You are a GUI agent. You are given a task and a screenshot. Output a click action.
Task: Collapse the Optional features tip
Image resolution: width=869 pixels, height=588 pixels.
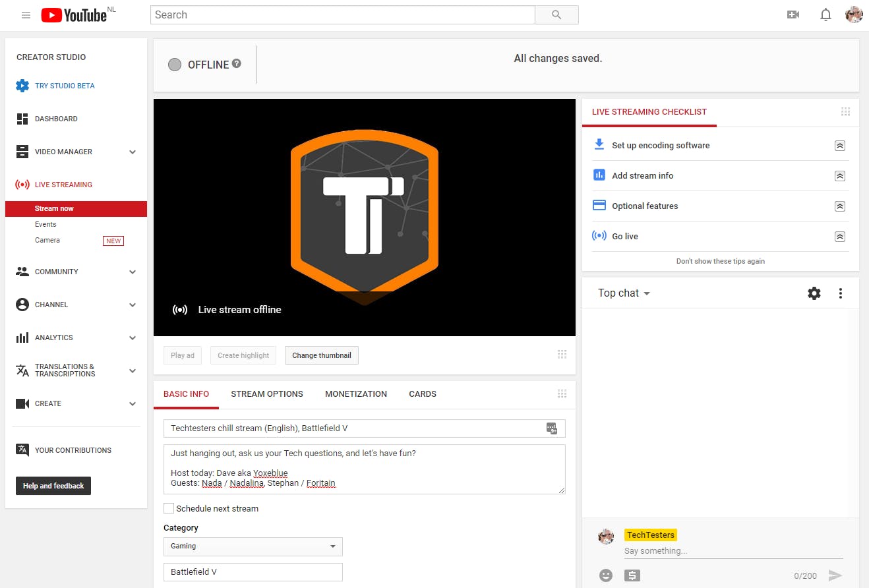point(840,206)
